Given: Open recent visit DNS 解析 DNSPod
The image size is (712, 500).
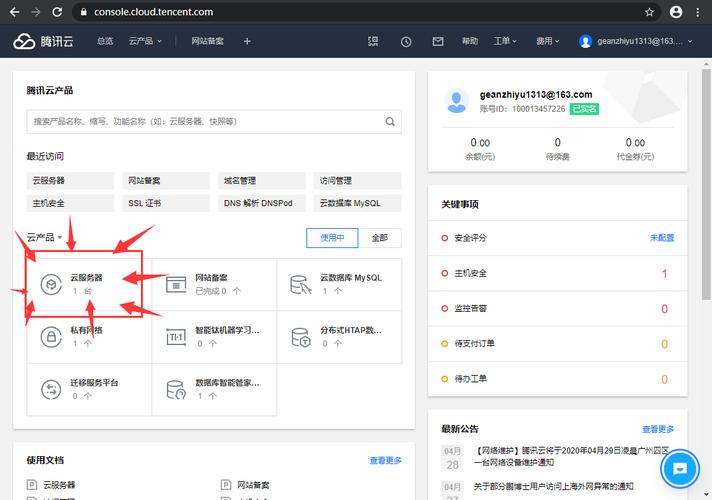Looking at the screenshot, I should (x=262, y=203).
